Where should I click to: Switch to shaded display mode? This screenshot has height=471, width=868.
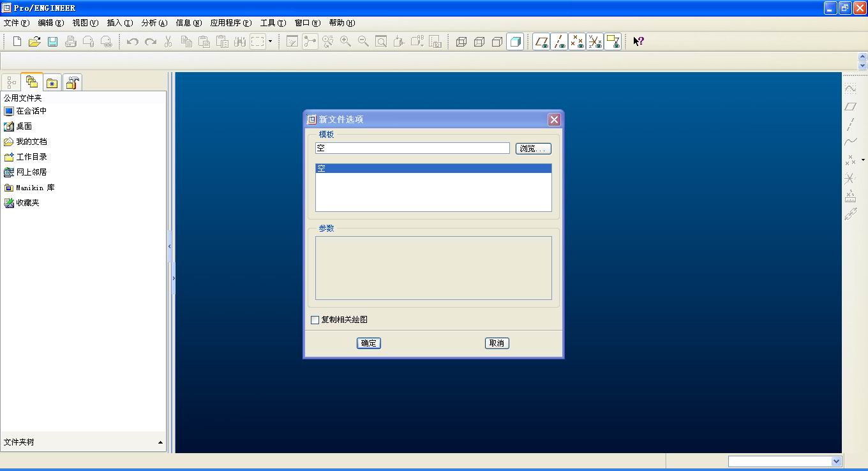(515, 41)
